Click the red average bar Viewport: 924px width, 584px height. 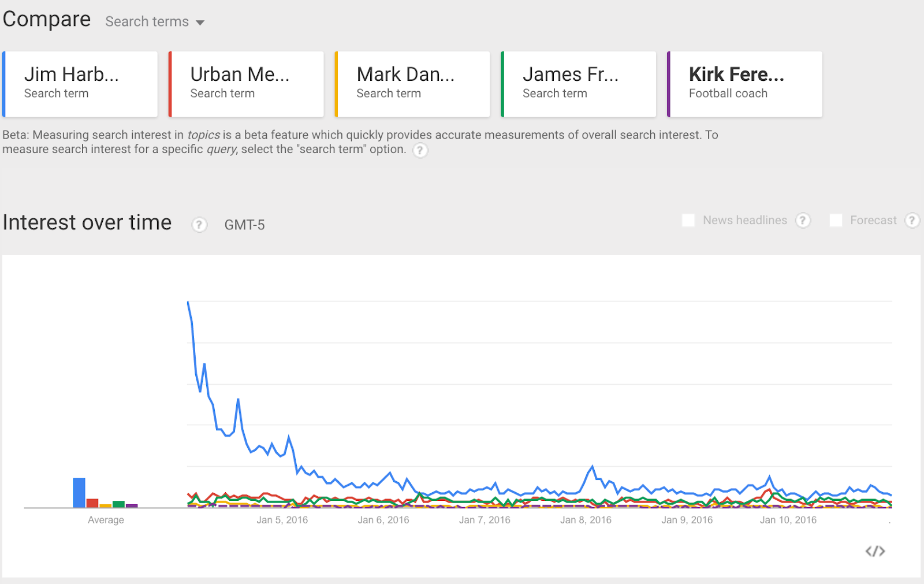point(92,503)
